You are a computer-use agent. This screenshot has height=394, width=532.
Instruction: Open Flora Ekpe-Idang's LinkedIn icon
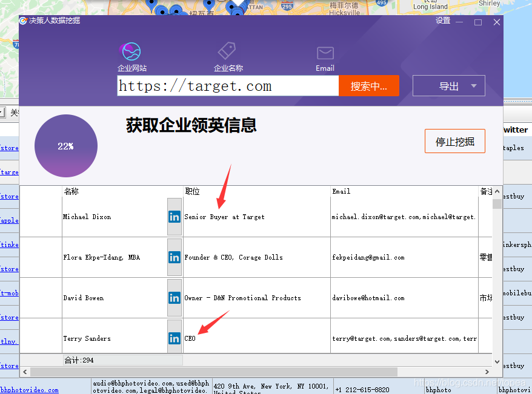[175, 257]
